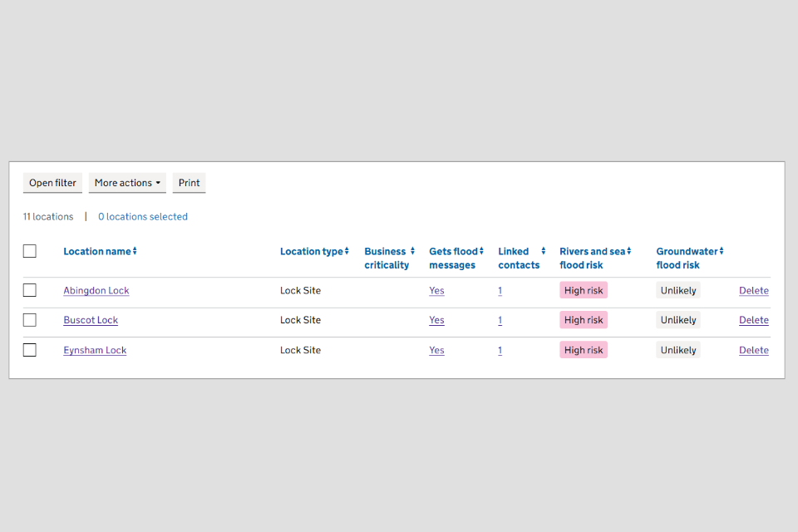Screen dimensions: 798x532
Task: Expand the More actions dropdown
Action: pyautogui.click(x=127, y=183)
